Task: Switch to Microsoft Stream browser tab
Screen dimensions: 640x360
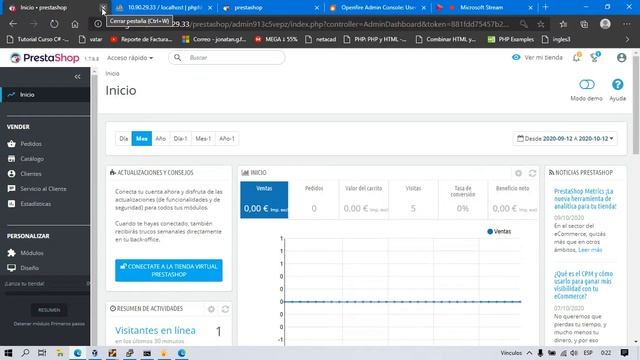Action: pyautogui.click(x=484, y=7)
